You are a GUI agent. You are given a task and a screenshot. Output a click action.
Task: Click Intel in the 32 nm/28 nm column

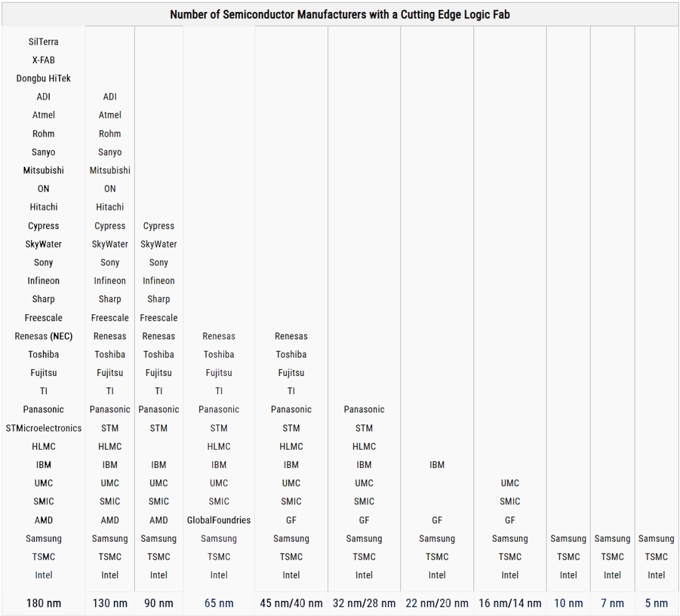(x=364, y=575)
